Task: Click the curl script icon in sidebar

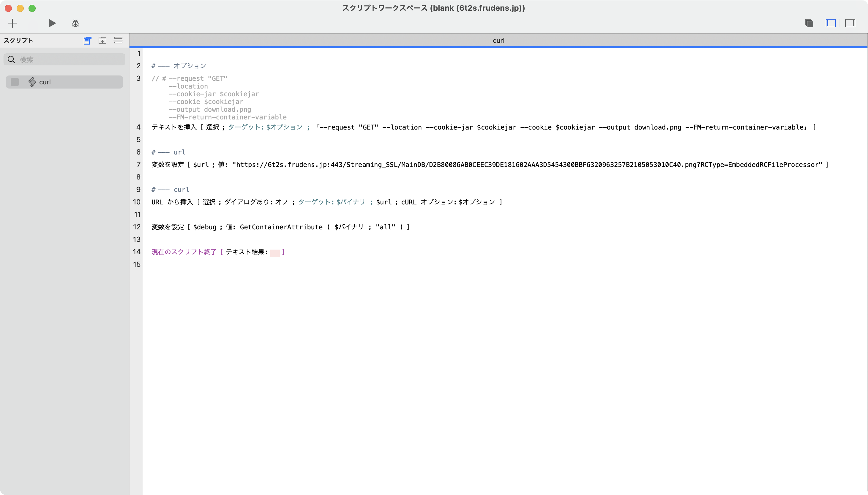Action: coord(32,82)
